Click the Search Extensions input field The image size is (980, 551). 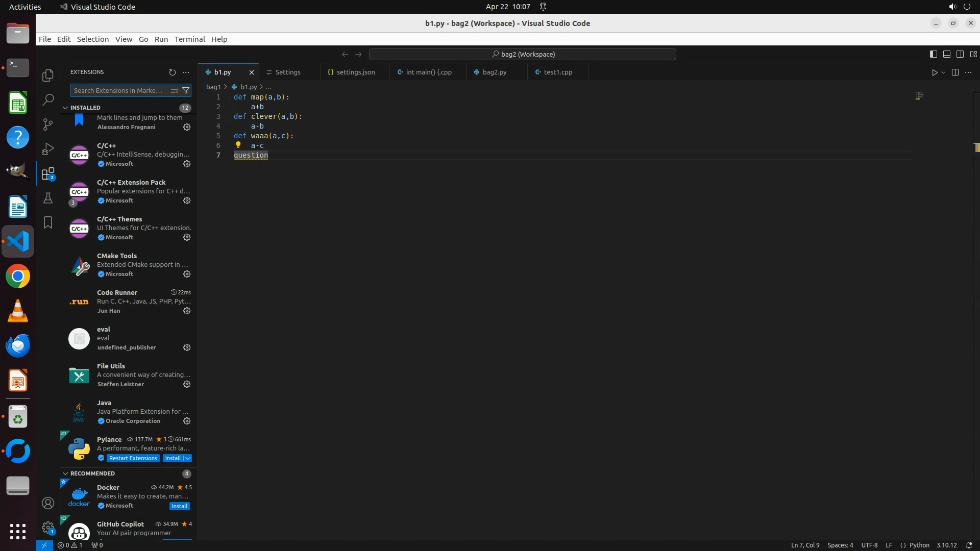tap(118, 90)
